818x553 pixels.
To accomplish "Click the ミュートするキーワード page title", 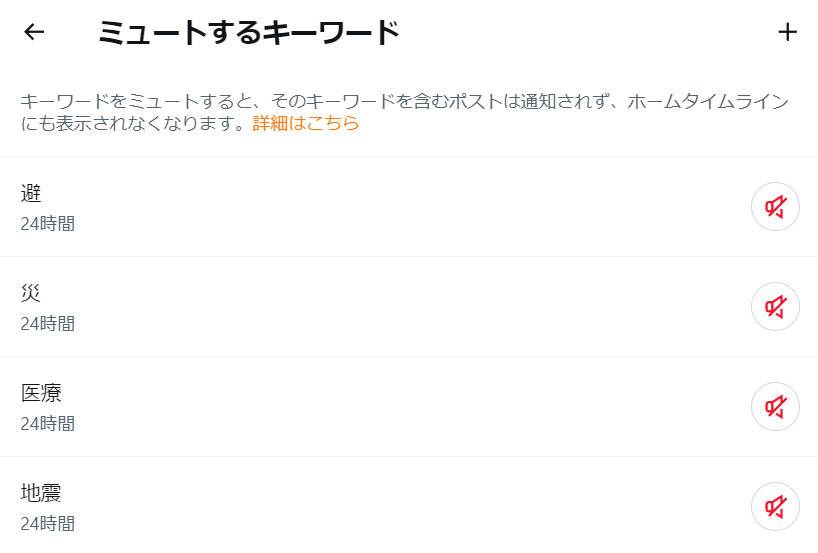I will click(x=249, y=32).
